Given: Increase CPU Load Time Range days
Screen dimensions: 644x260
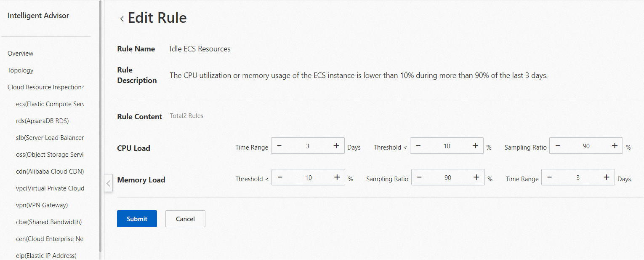Looking at the screenshot, I should (336, 146).
